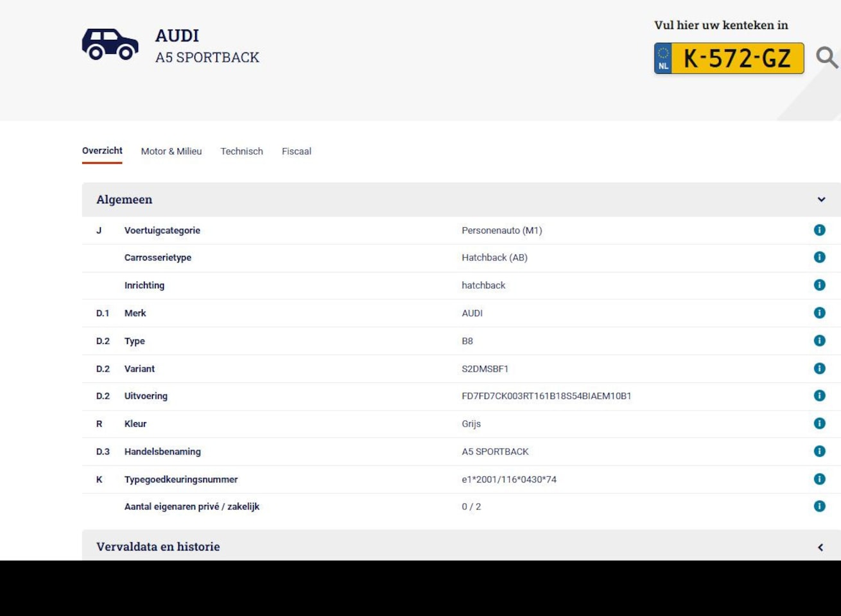Open the Technisch tab
Image resolution: width=841 pixels, height=616 pixels.
(x=241, y=151)
